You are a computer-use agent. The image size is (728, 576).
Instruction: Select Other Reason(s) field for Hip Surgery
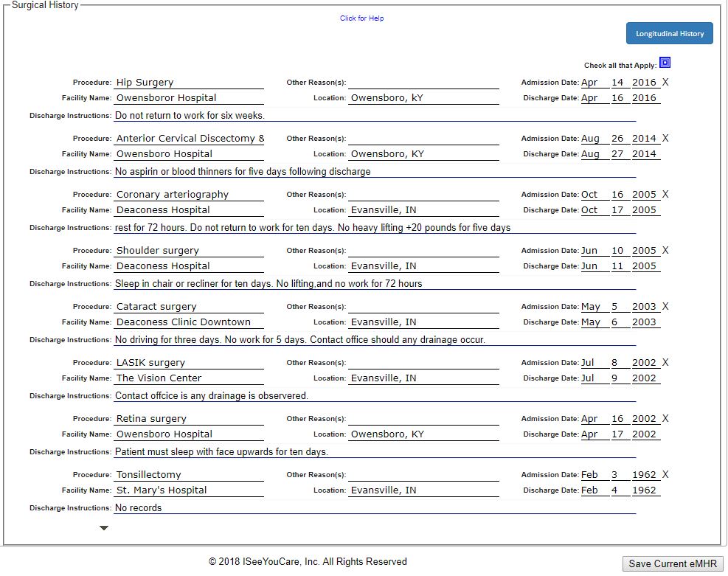pos(424,82)
